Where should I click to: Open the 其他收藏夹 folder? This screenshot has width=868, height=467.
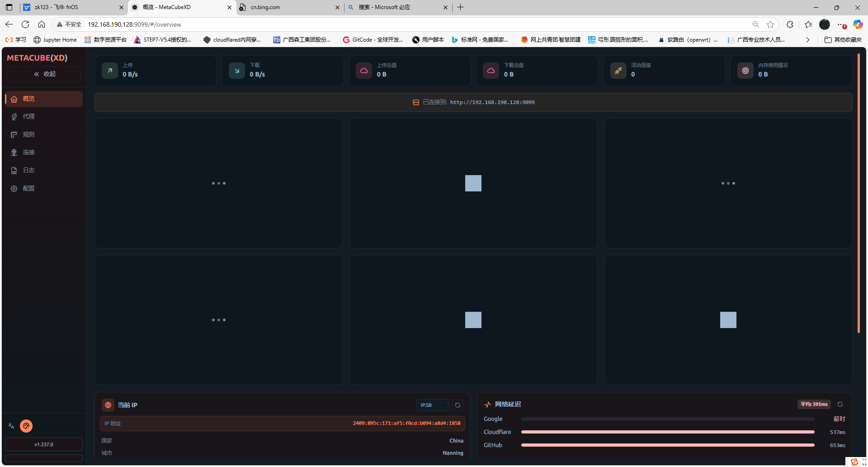pyautogui.click(x=843, y=40)
